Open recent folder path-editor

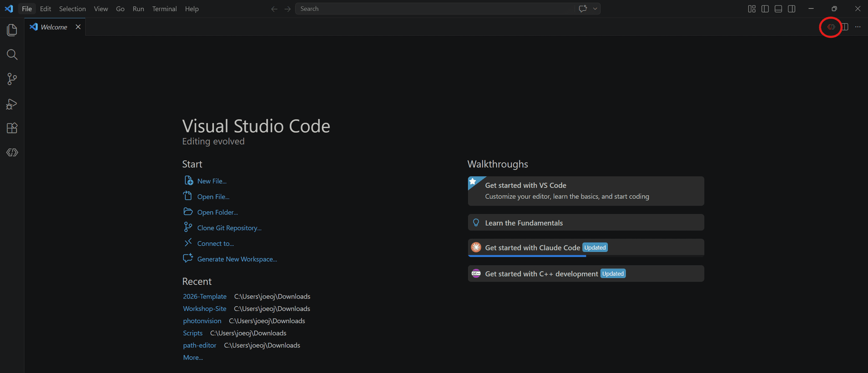[200, 345]
